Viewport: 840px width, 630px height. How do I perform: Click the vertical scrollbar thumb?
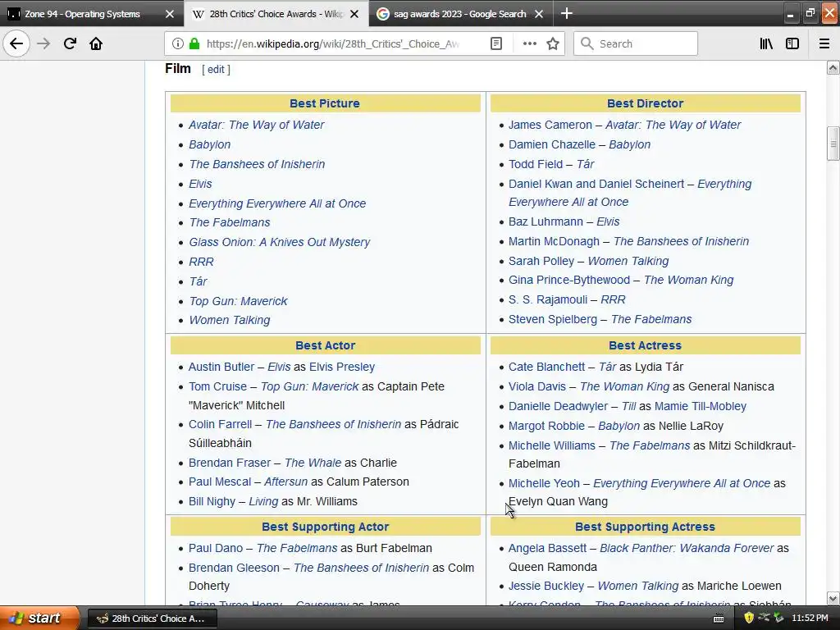pos(833,144)
